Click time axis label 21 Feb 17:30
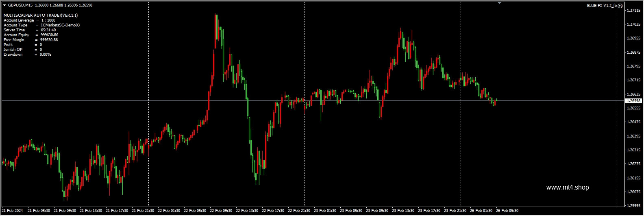Viewport: 644px width, 216px height. [117, 211]
